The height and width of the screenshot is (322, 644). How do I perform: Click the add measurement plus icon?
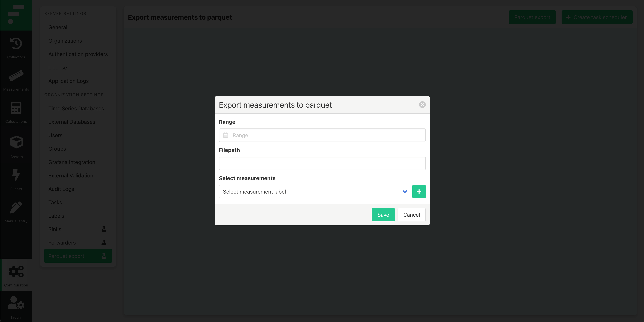click(419, 191)
